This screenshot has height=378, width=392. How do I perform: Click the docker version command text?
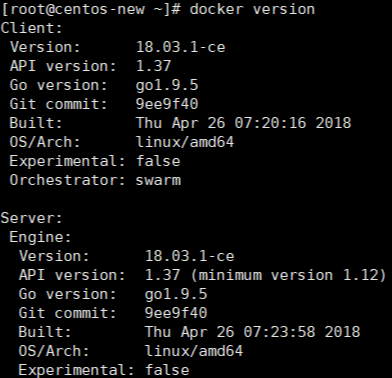[x=252, y=9]
